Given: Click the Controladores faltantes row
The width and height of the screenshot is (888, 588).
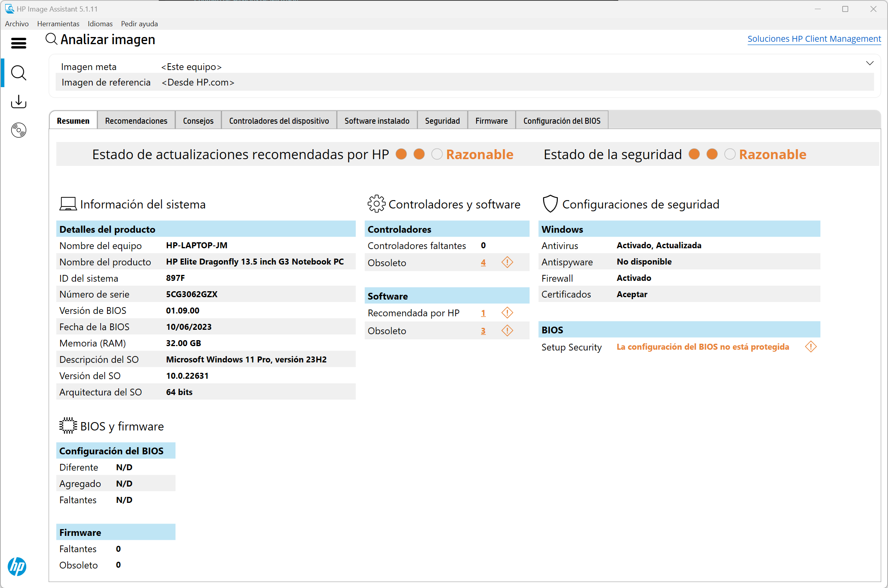Looking at the screenshot, I should [447, 245].
